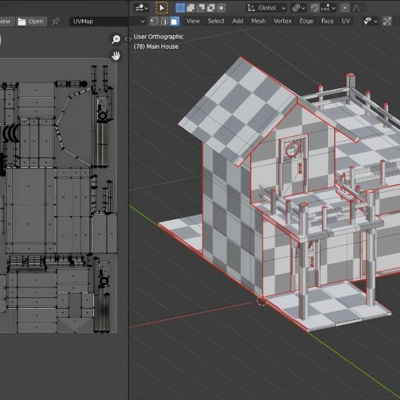Image resolution: width=400 pixels, height=400 pixels.
Task: Open the UV menu
Action: 346,21
